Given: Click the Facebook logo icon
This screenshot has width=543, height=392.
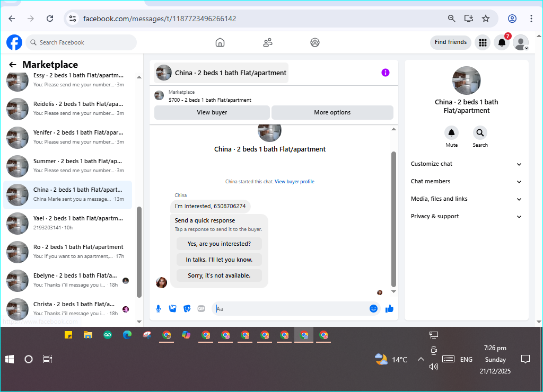Looking at the screenshot, I should click(14, 42).
